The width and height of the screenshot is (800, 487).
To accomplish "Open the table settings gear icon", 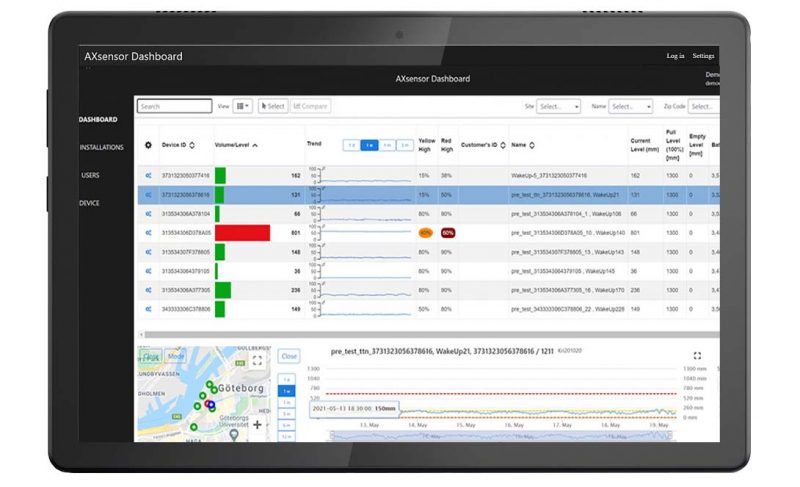I will pyautogui.click(x=148, y=145).
